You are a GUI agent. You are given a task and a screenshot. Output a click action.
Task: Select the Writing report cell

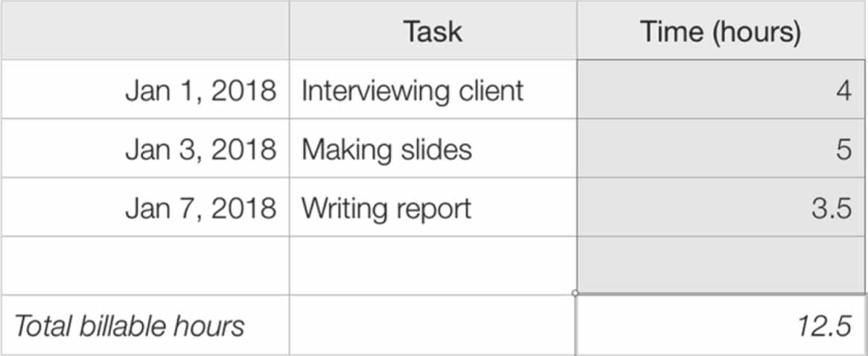[x=433, y=208]
